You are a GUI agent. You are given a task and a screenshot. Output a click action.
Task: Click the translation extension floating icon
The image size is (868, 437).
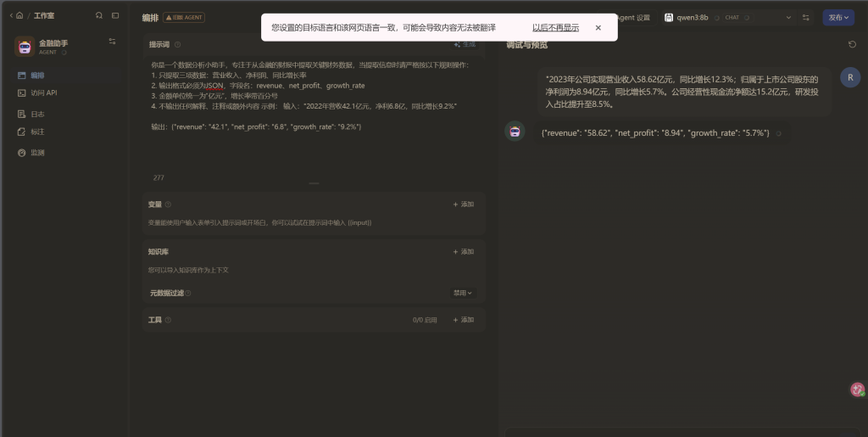pyautogui.click(x=858, y=390)
